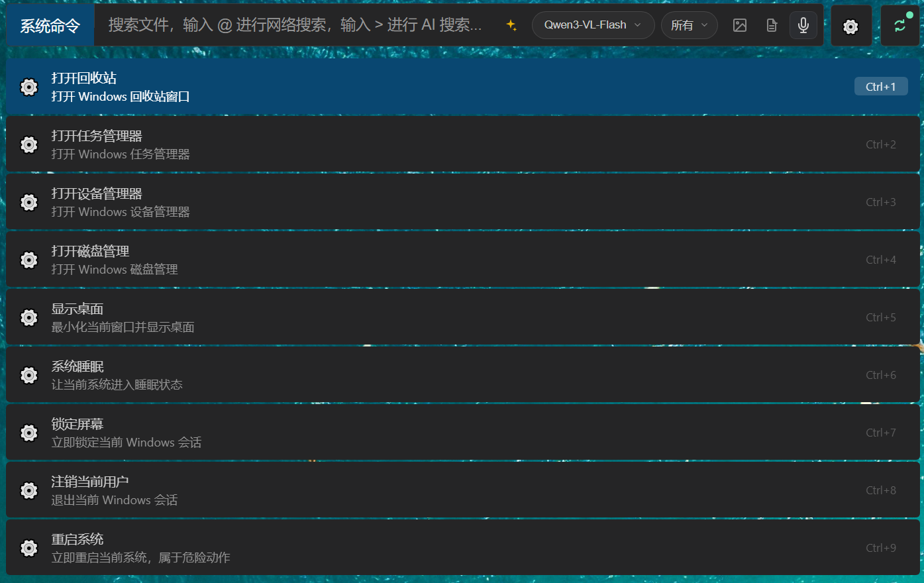Click the green sync refresh icon
The height and width of the screenshot is (583, 924).
click(x=900, y=26)
